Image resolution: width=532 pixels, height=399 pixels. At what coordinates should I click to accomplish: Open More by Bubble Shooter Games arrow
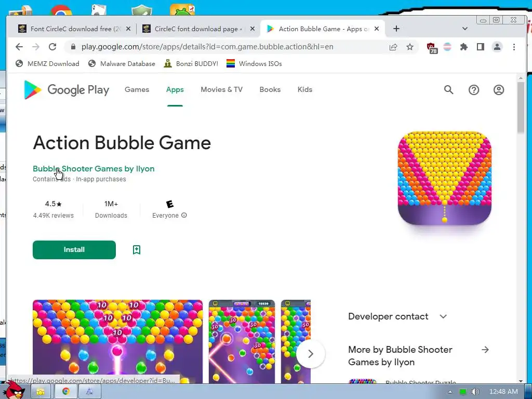point(485,350)
